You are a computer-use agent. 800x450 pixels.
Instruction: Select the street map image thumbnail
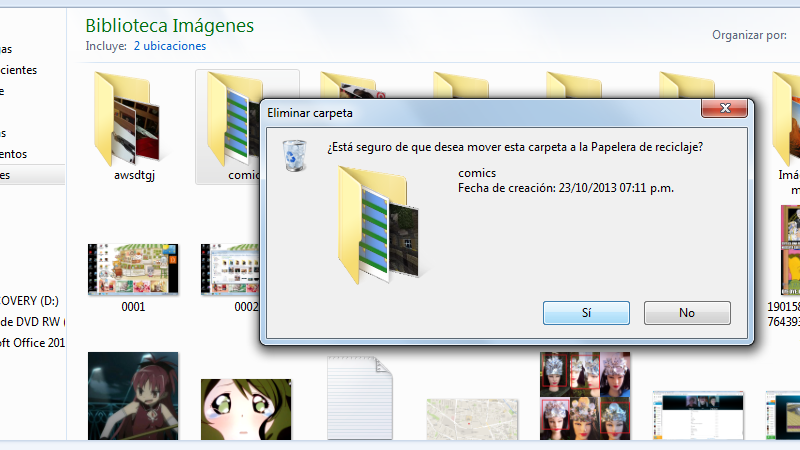pos(472,419)
